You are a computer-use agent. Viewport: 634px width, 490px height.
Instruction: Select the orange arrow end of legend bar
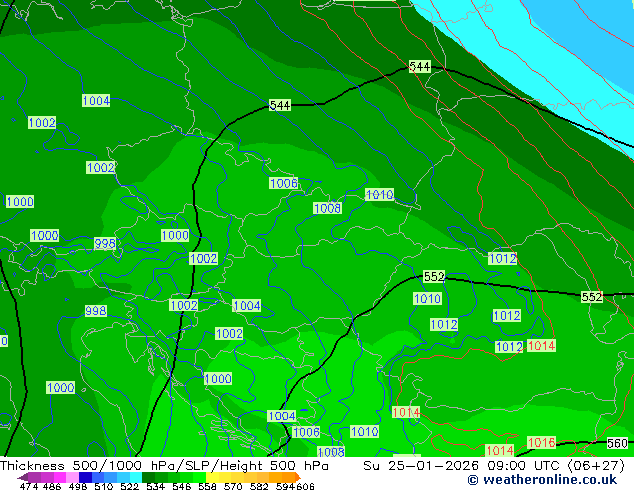coord(298,477)
